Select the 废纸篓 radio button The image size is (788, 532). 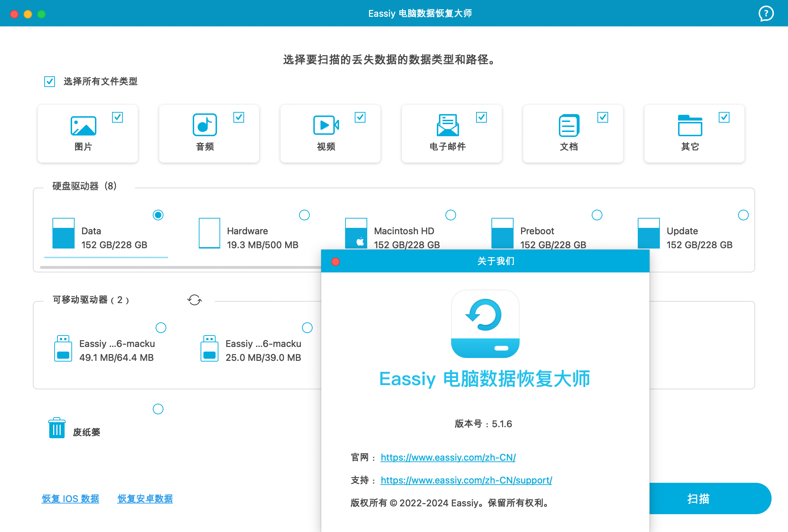click(x=158, y=409)
